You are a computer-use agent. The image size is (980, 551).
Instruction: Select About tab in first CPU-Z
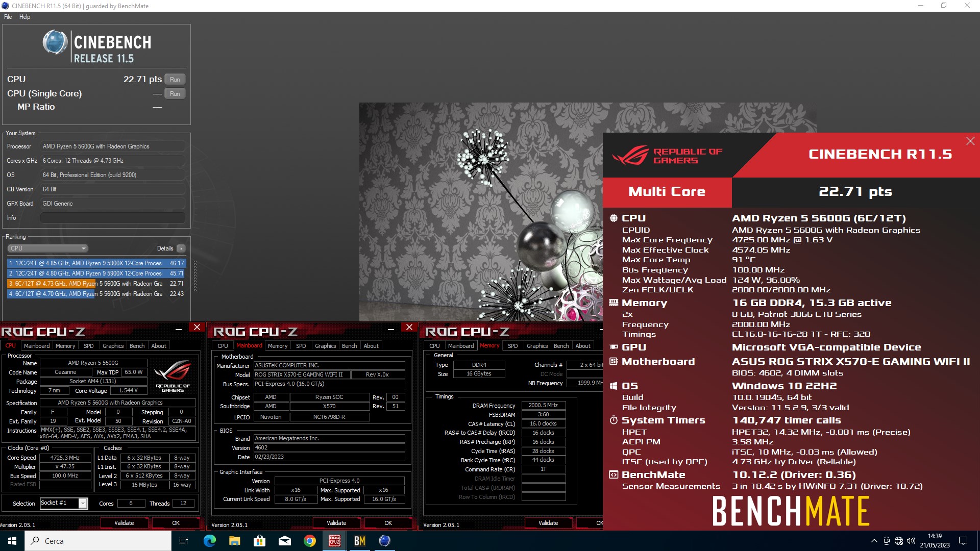159,346
